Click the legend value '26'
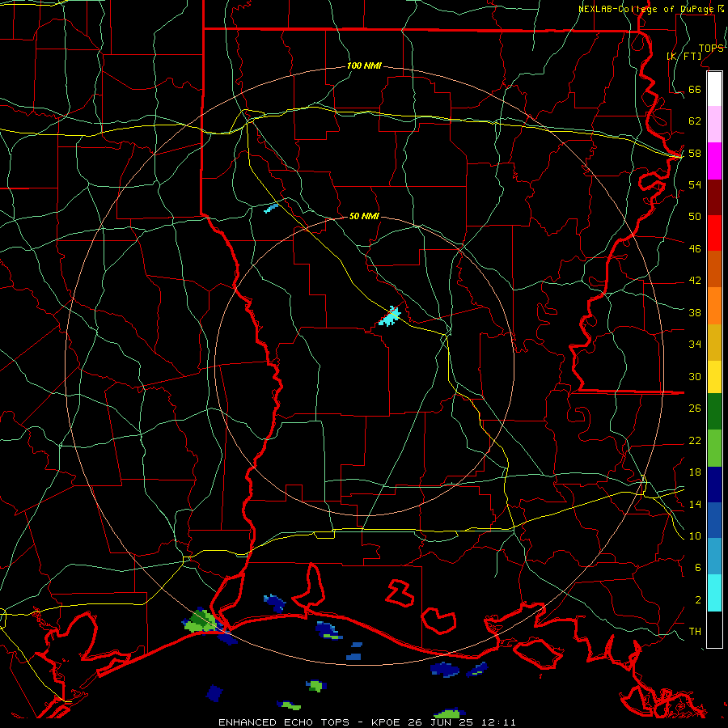728x728 pixels. point(695,408)
